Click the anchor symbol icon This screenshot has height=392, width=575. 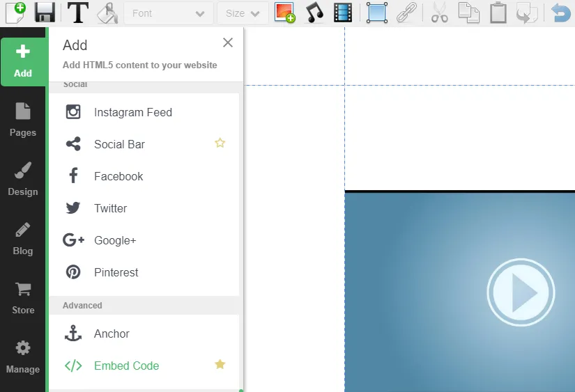73,333
